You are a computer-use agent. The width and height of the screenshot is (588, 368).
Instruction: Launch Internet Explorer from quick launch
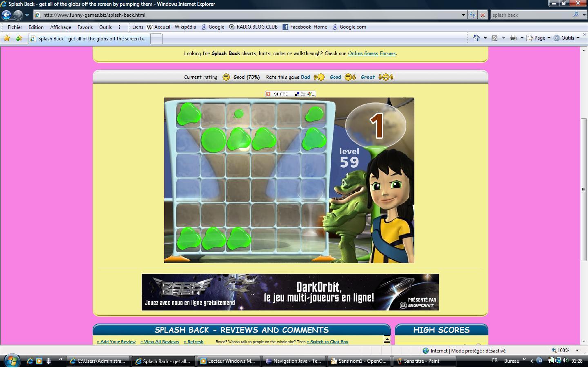pyautogui.click(x=30, y=361)
